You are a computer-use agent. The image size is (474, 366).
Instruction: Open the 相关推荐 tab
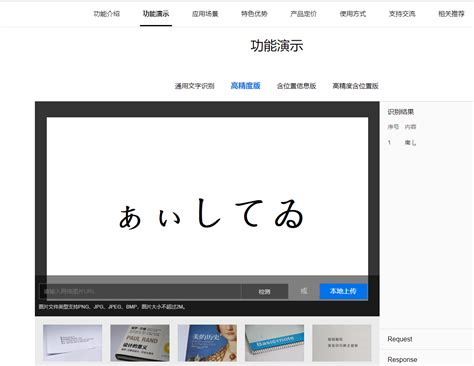click(451, 14)
